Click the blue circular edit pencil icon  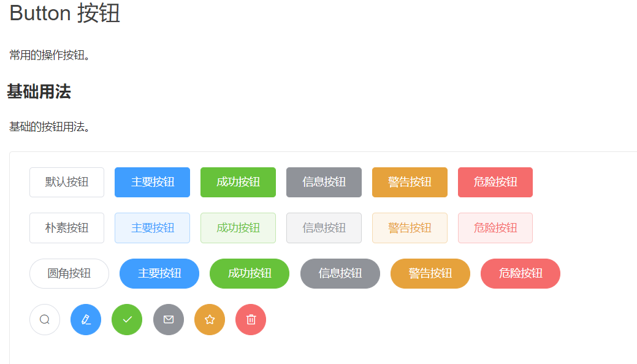coord(86,319)
